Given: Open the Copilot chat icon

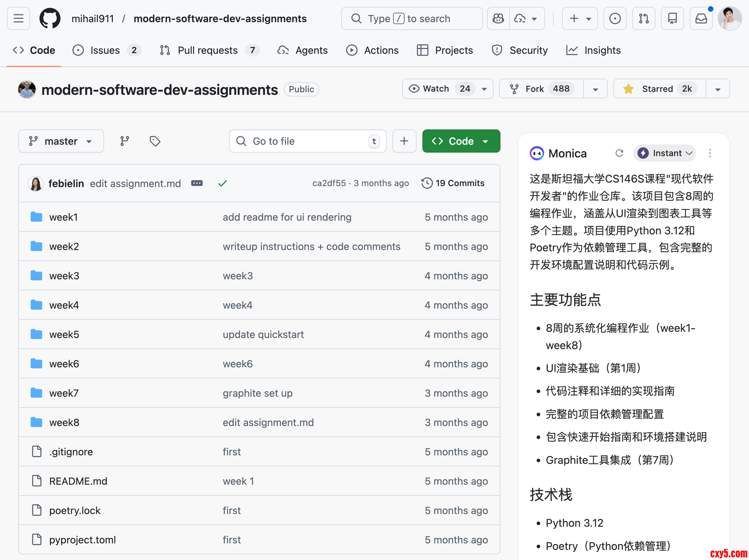Looking at the screenshot, I should click(498, 19).
